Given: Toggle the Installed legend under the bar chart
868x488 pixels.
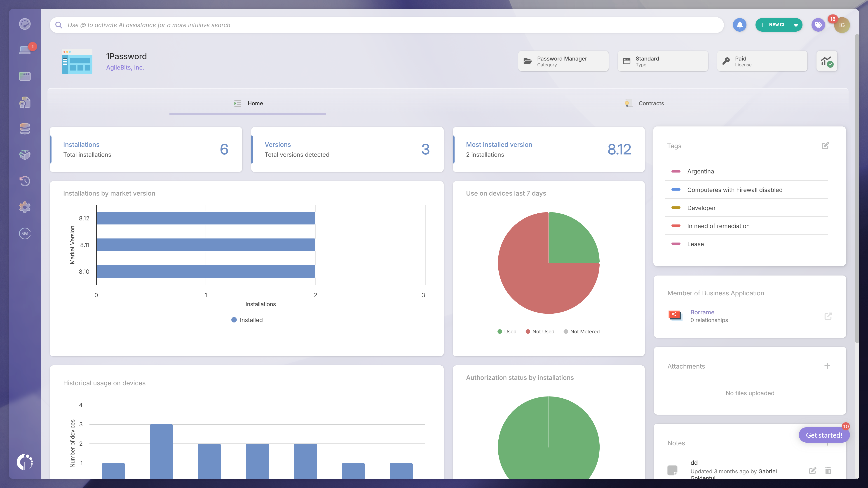Looking at the screenshot, I should [247, 320].
